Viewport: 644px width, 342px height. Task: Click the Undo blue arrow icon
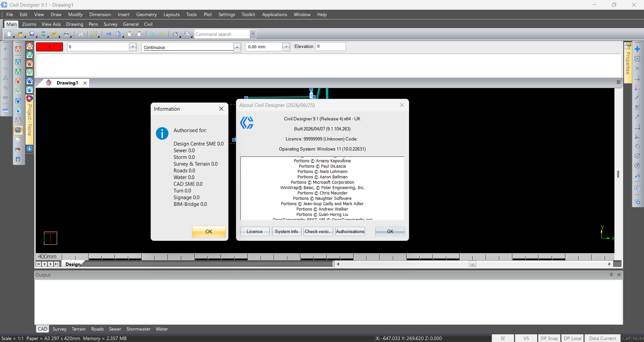pyautogui.click(x=153, y=34)
